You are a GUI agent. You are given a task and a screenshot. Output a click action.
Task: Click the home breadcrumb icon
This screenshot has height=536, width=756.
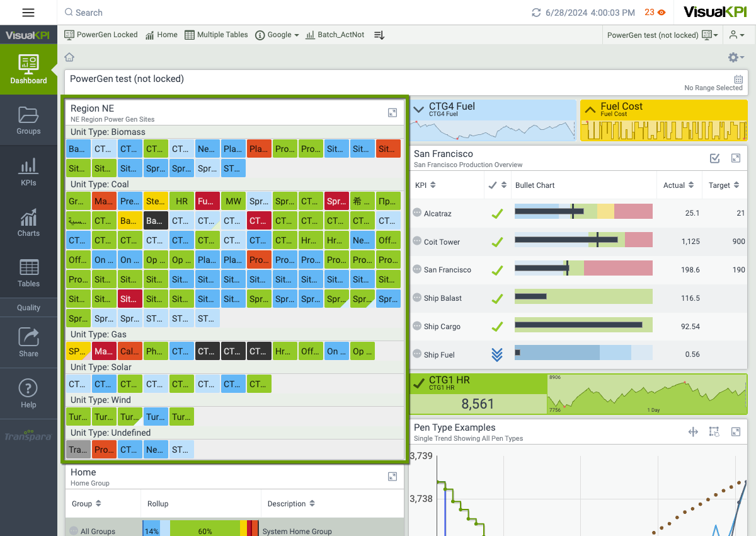pyautogui.click(x=69, y=57)
